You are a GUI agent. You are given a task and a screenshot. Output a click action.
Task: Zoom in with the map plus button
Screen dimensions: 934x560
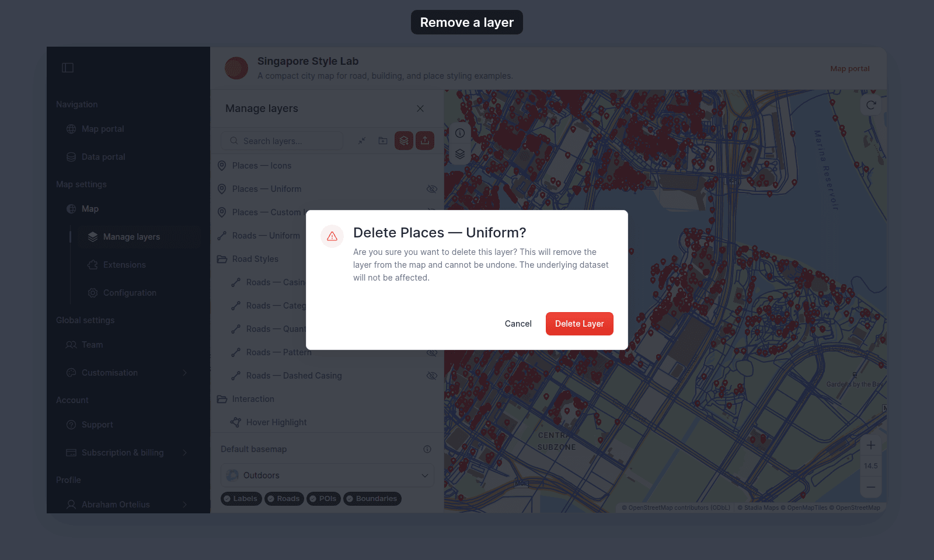871,445
